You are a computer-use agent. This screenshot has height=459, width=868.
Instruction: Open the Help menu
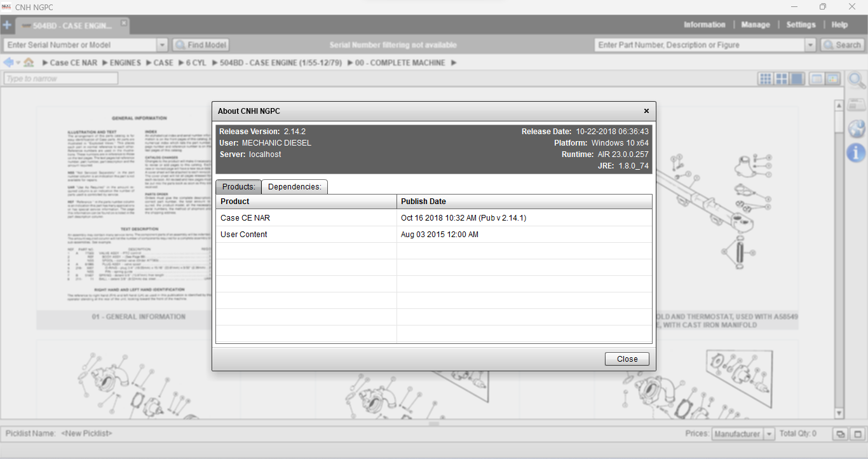pos(839,25)
